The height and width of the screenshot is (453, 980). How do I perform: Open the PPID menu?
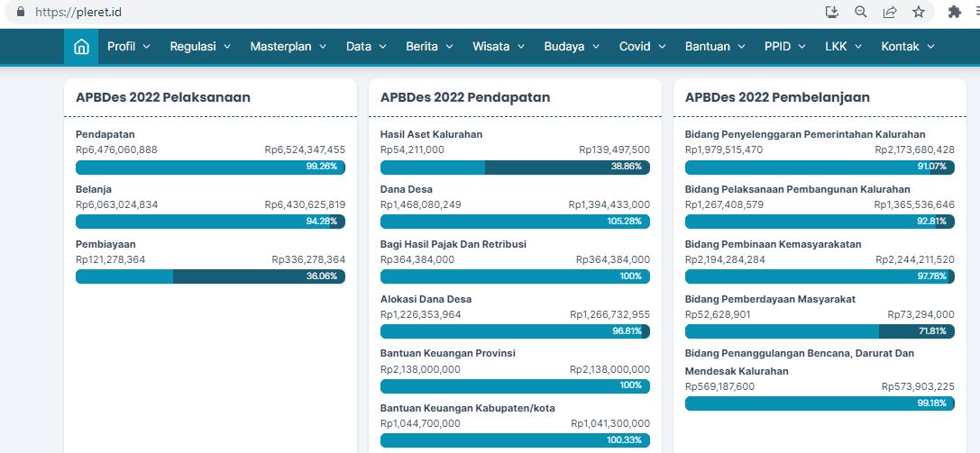[x=784, y=47]
